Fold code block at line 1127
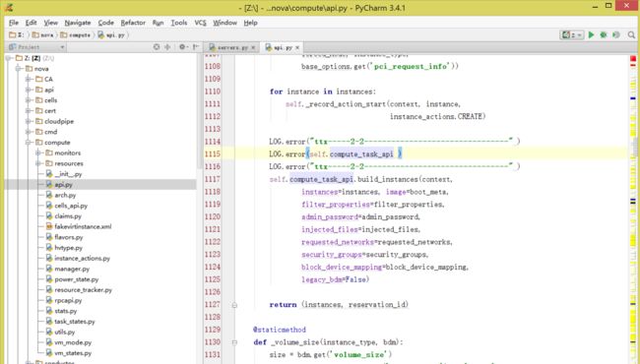Screen dimensions: 640x364 point(234,305)
